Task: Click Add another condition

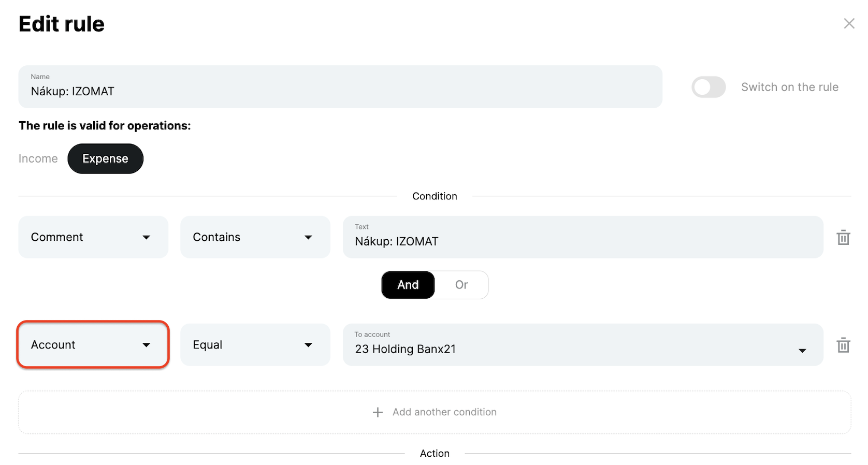Action: (444, 412)
